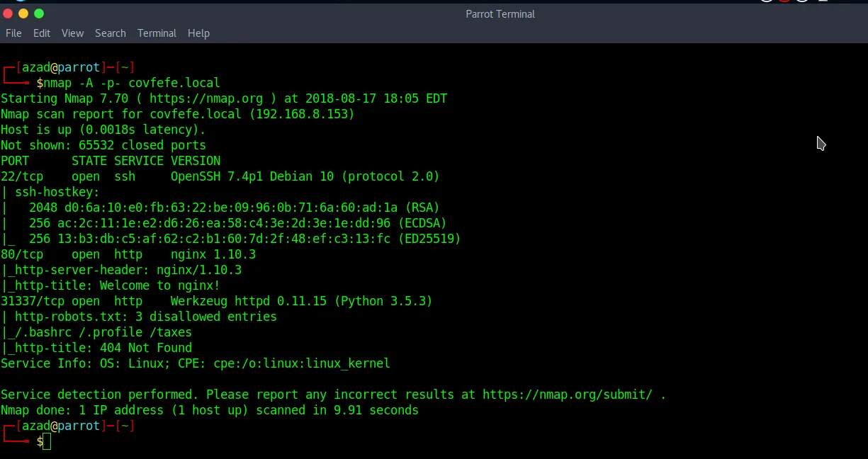The width and height of the screenshot is (868, 459).
Task: Open the View menu
Action: [x=72, y=33]
